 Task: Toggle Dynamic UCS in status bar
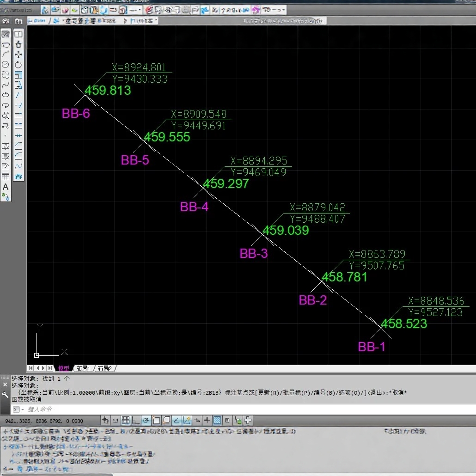click(187, 421)
